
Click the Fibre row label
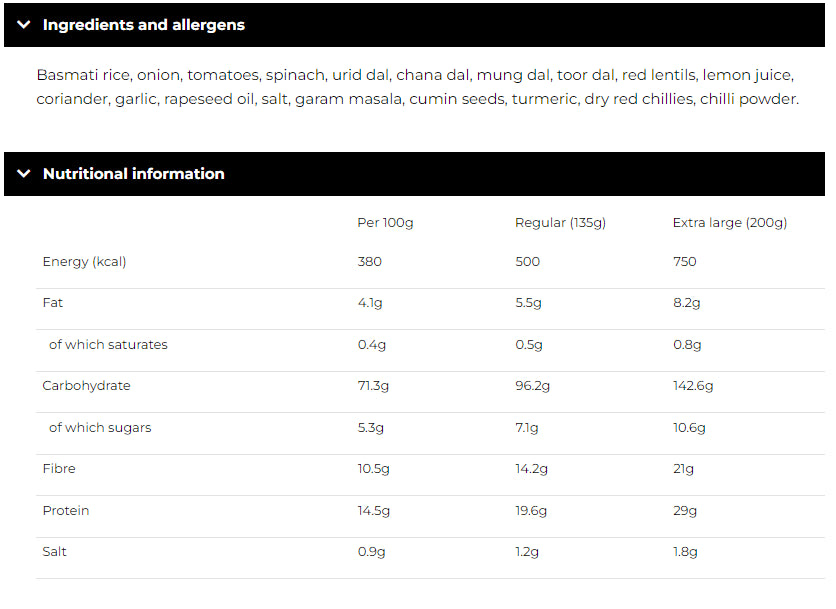tap(59, 469)
